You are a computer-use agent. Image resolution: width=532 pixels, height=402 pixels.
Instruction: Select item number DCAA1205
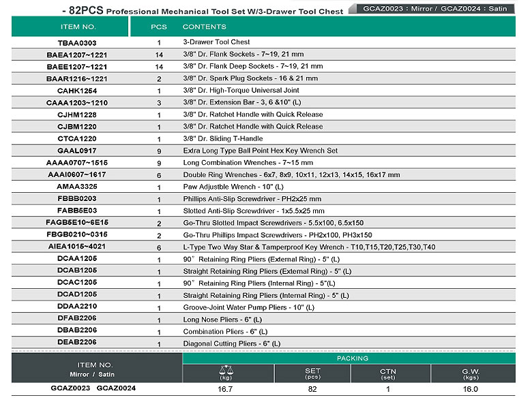tap(77, 258)
